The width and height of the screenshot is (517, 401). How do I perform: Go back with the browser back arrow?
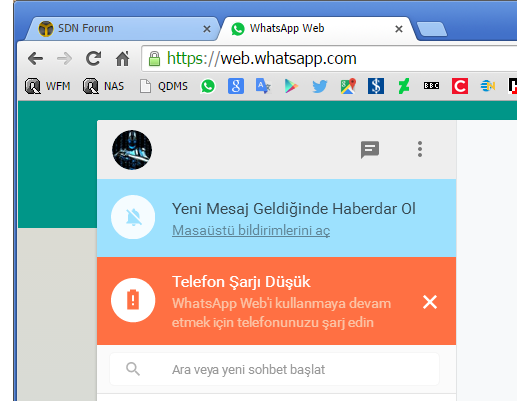coord(35,59)
